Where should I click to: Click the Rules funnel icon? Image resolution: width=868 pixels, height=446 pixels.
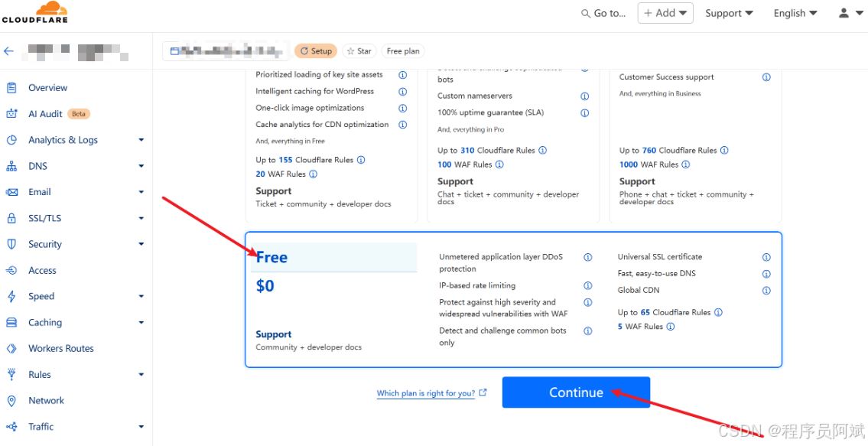(11, 374)
